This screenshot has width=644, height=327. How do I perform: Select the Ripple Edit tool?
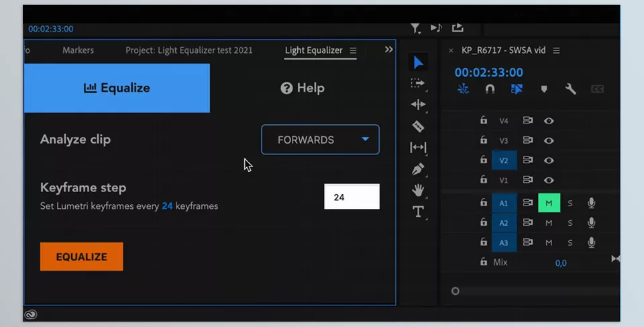[x=418, y=105]
